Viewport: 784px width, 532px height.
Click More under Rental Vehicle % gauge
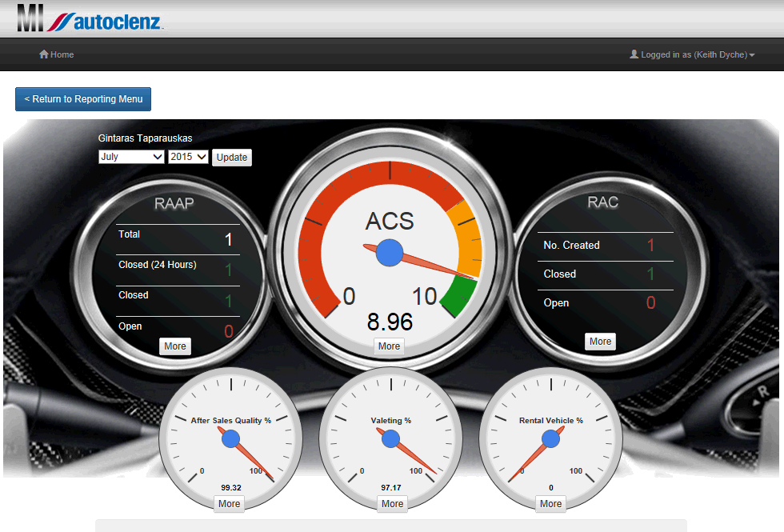tap(550, 503)
